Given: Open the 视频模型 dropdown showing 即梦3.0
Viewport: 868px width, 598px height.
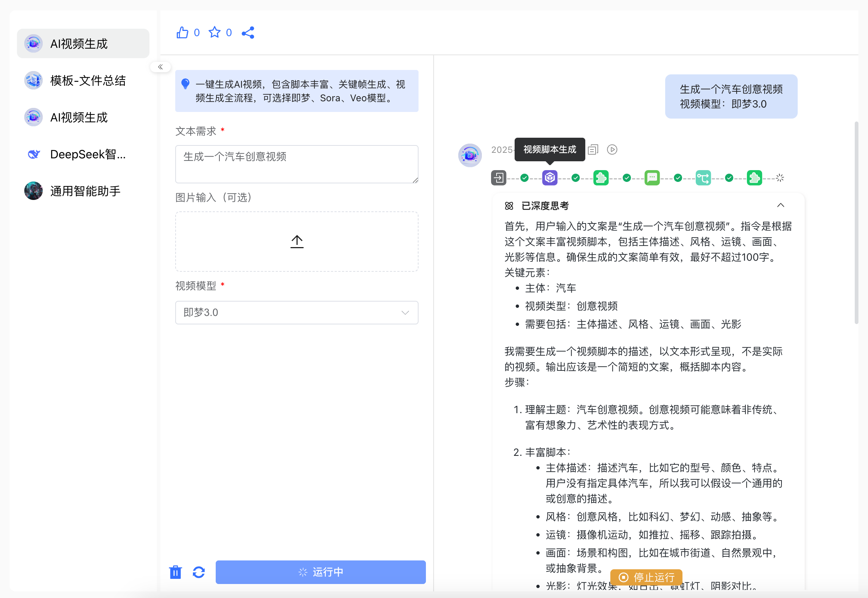Looking at the screenshot, I should [297, 312].
